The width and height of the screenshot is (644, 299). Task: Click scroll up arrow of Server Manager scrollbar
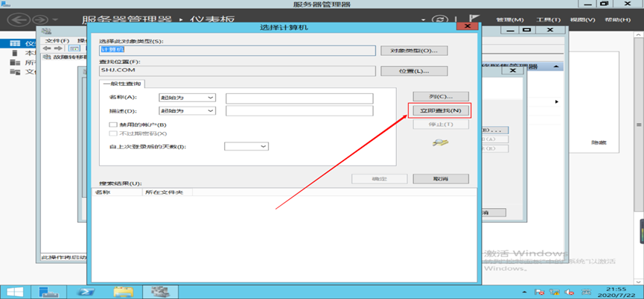[x=639, y=37]
